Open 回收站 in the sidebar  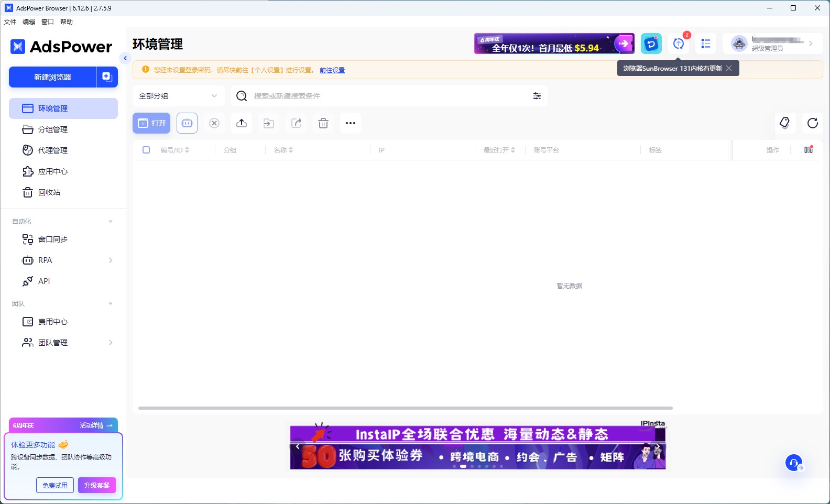click(x=63, y=192)
